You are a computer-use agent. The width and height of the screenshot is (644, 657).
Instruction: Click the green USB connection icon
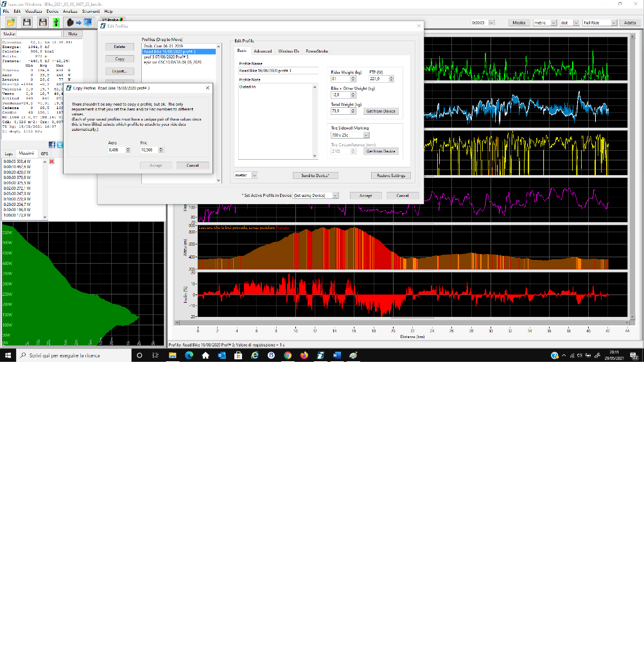[x=57, y=22]
